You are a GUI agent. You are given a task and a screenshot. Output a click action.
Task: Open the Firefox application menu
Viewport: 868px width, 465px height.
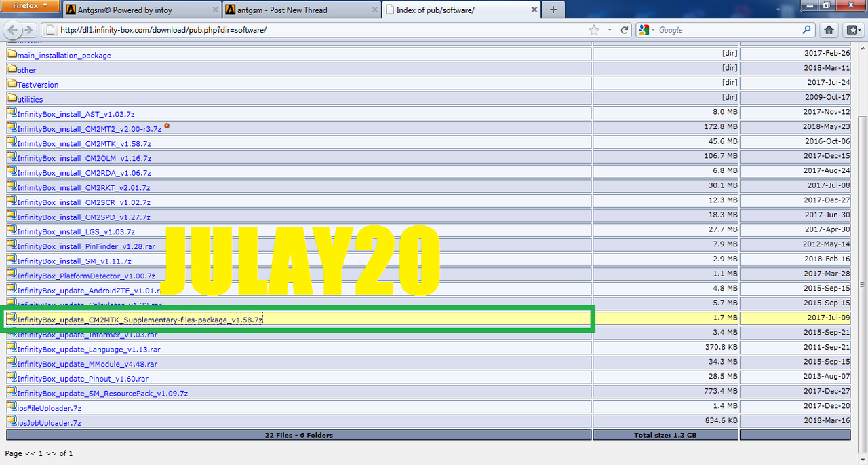coord(30,6)
